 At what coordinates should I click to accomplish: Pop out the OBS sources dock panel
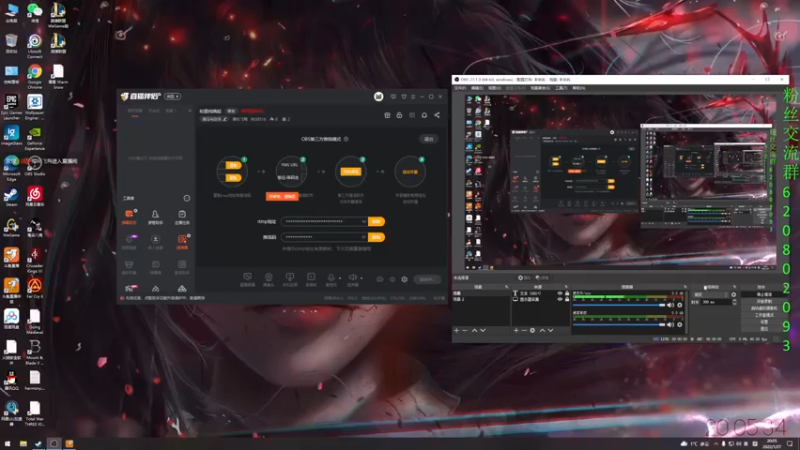[x=566, y=287]
